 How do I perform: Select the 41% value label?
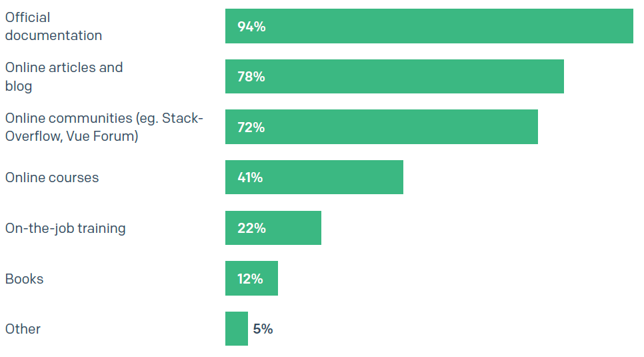(250, 177)
